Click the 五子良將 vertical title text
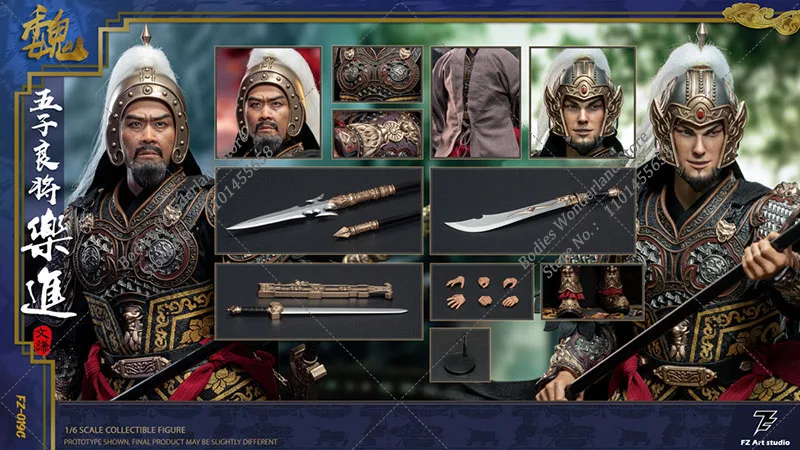The height and width of the screenshot is (450, 800). pos(45,149)
